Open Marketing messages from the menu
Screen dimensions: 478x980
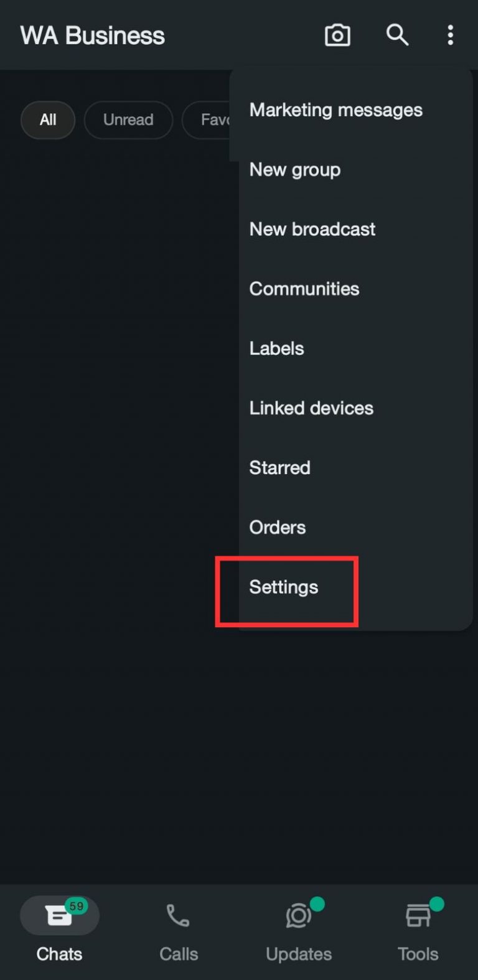(336, 110)
